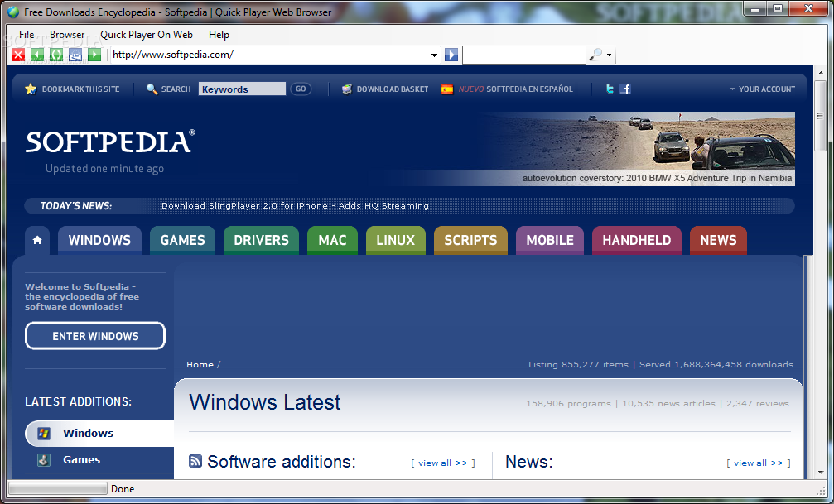Expand the Your Account dropdown
The image size is (834, 504).
pos(763,89)
